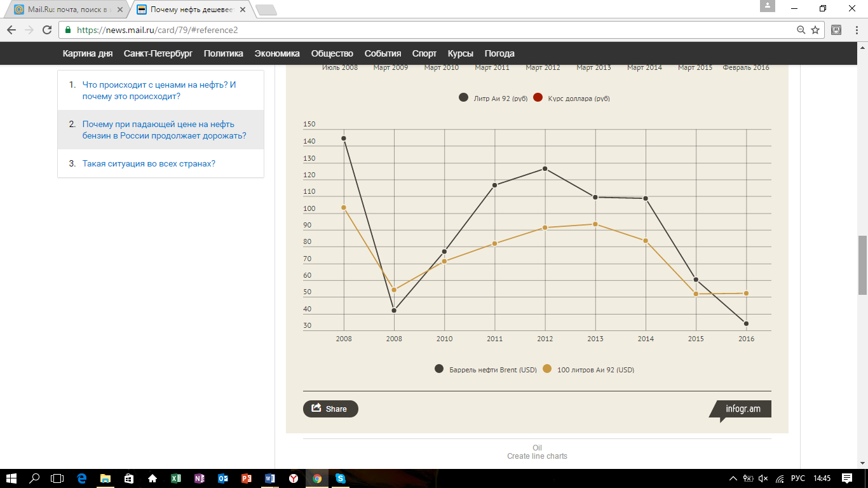Launch Microsoft Edge from the taskbar
The width and height of the screenshot is (868, 488).
81,478
